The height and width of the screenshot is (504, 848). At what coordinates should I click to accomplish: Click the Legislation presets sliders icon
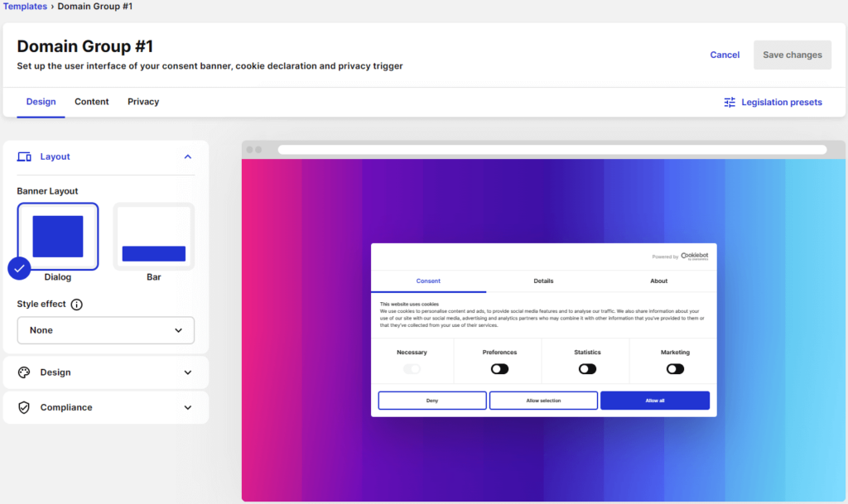730,102
